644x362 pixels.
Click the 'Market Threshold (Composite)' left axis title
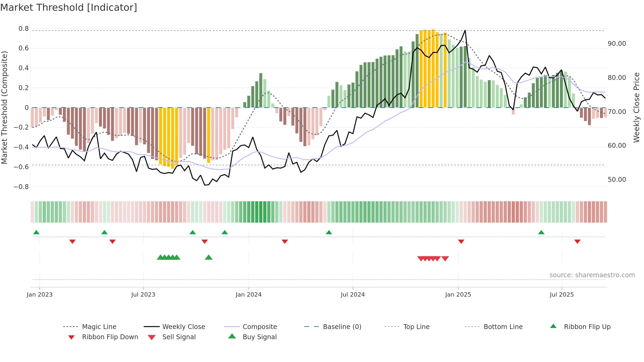click(x=4, y=108)
